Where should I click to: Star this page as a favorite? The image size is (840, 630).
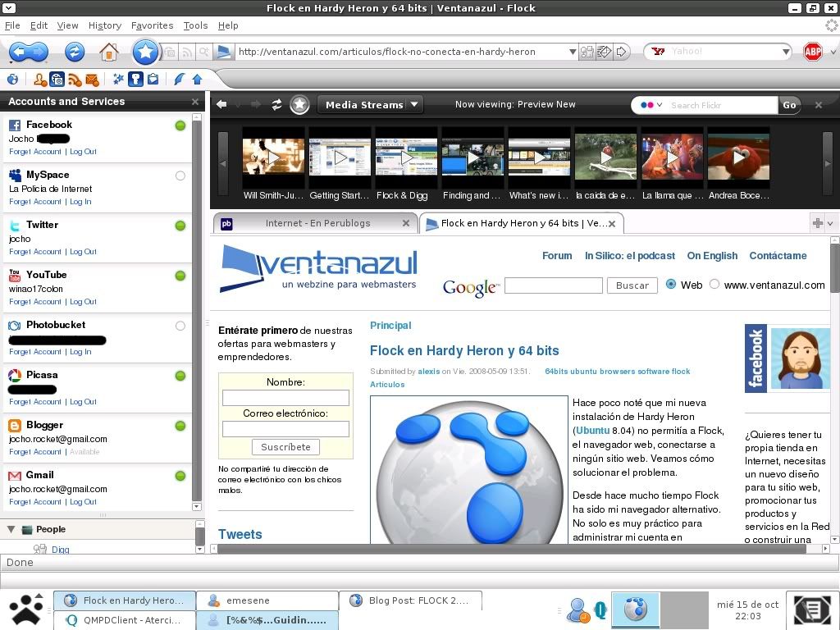point(145,52)
